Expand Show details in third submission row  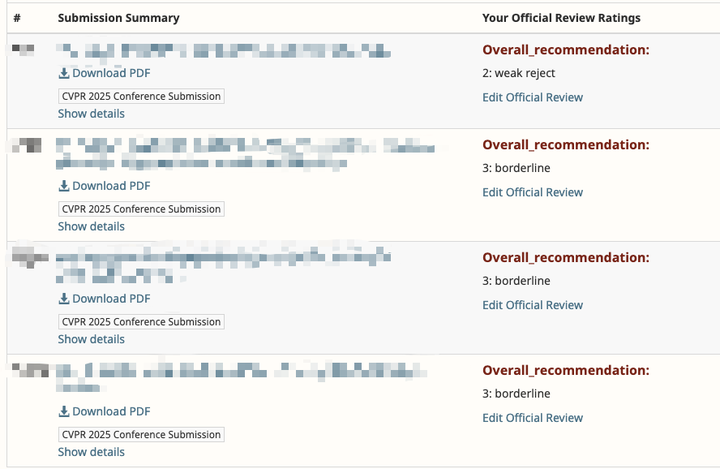pos(91,340)
